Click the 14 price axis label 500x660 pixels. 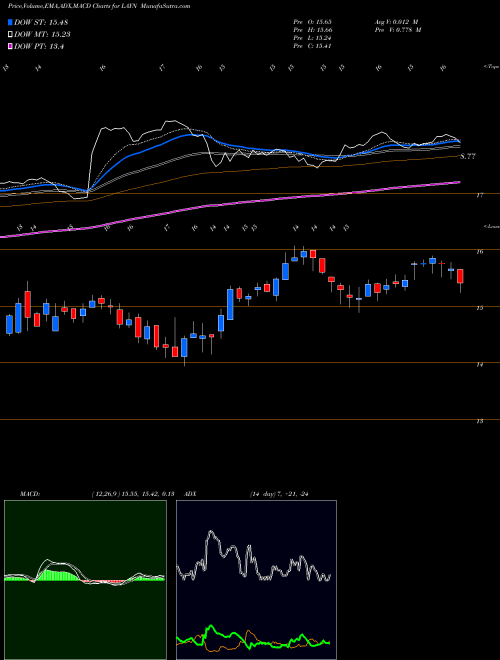click(x=479, y=365)
